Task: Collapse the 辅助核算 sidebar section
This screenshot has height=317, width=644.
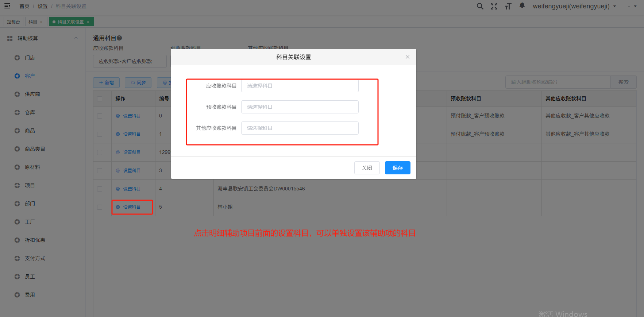Action: (x=76, y=38)
